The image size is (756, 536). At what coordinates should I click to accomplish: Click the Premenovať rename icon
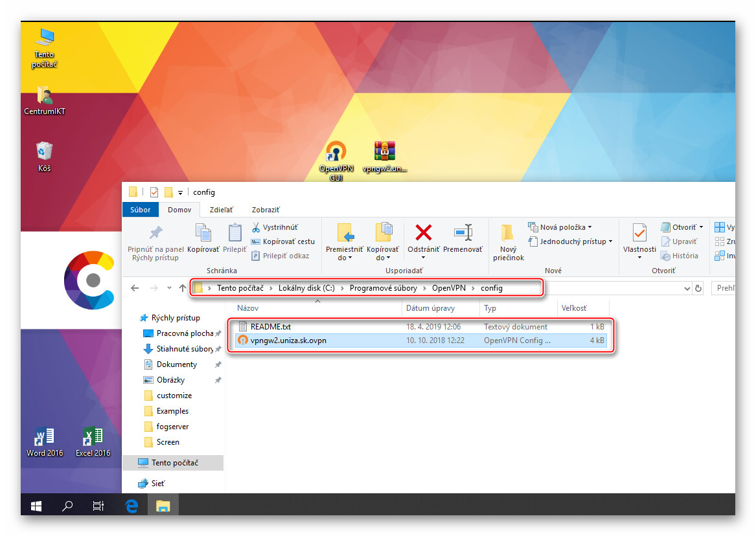tap(463, 232)
